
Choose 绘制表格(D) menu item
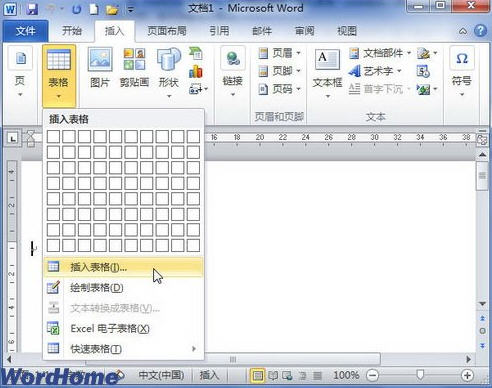pos(123,288)
